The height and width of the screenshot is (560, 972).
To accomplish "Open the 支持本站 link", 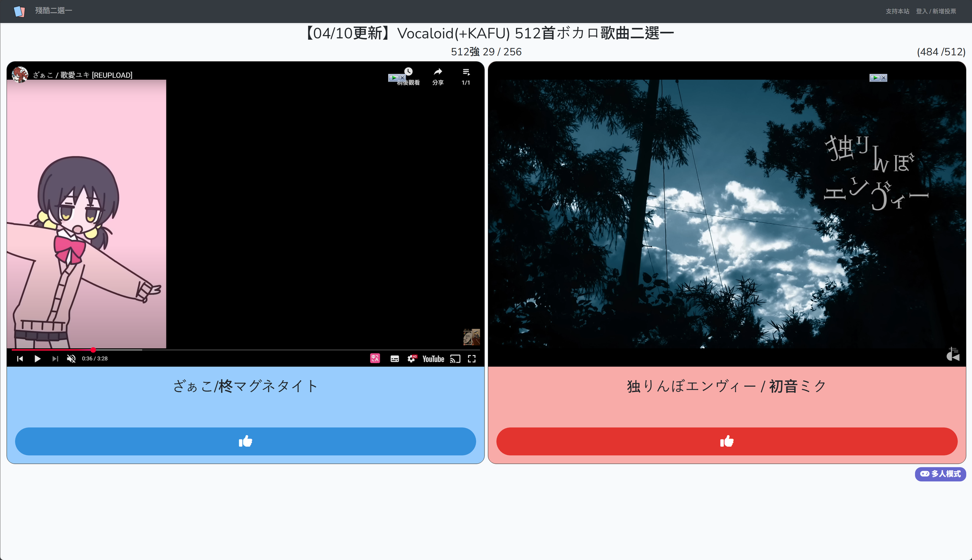I will 897,11.
